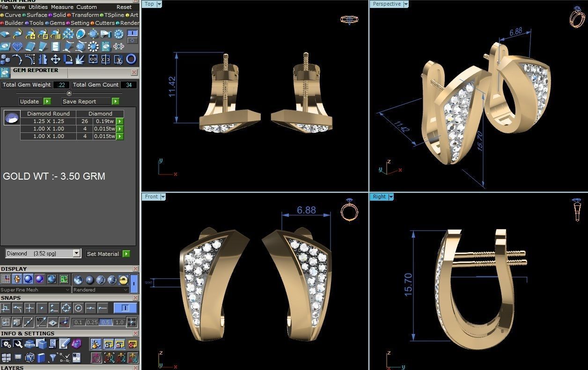
Task: Set grid snap increment to 1.0
Action: tap(119, 322)
